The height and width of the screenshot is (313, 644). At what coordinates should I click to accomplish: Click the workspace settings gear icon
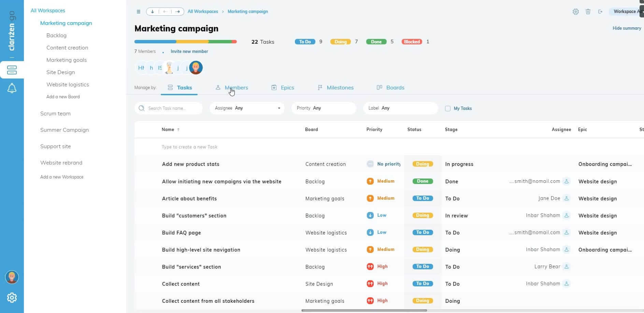coord(575,12)
